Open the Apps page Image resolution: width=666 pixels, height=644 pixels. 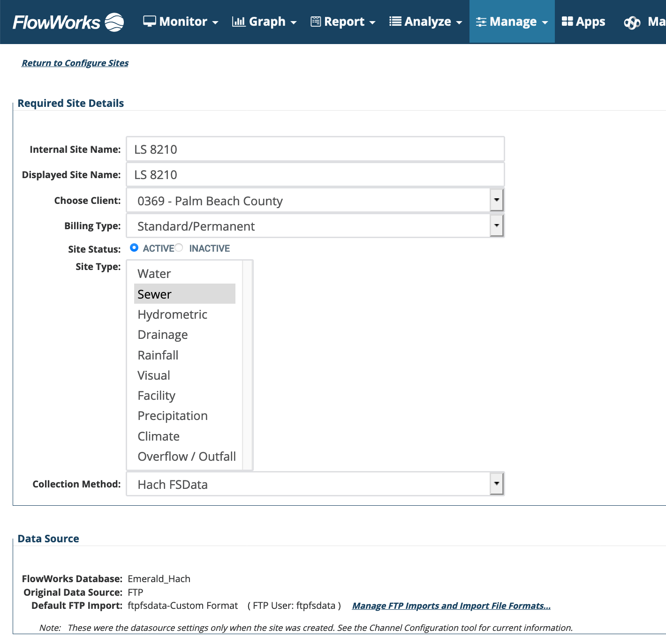click(x=583, y=22)
